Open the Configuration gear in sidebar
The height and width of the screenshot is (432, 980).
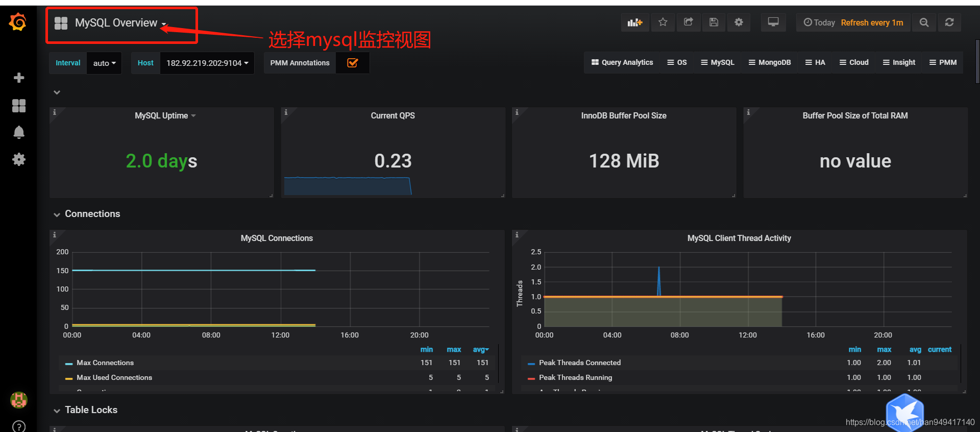[19, 159]
